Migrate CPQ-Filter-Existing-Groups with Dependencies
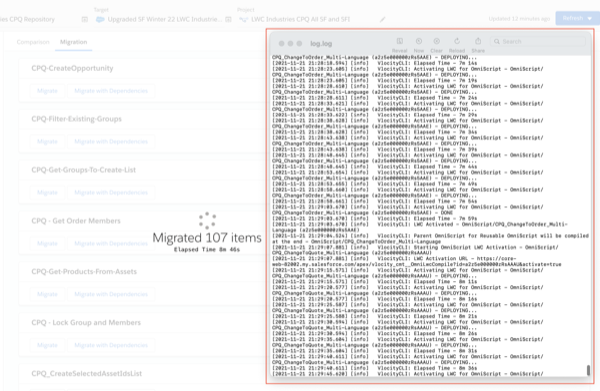 111,142
